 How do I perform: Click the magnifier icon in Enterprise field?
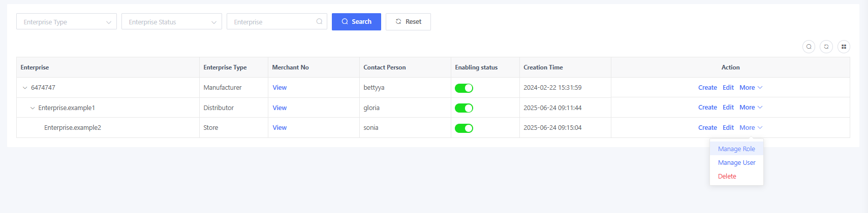[x=319, y=22]
